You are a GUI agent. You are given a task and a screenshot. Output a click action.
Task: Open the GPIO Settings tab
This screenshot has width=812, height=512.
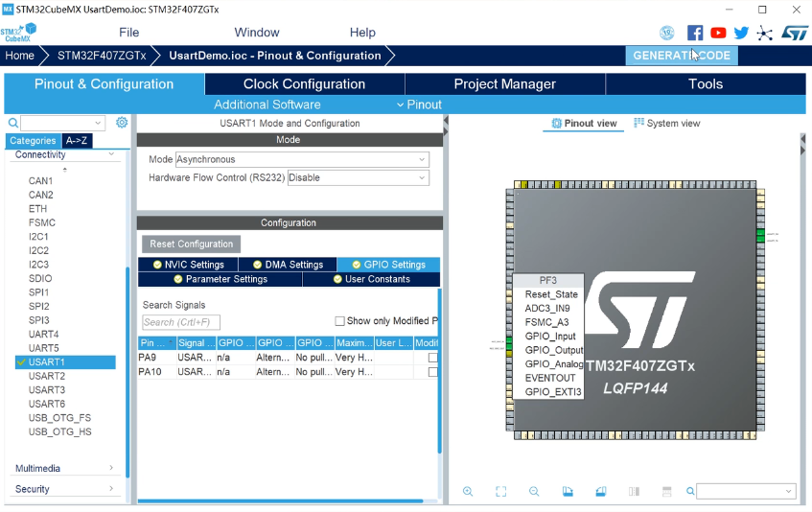pos(389,265)
